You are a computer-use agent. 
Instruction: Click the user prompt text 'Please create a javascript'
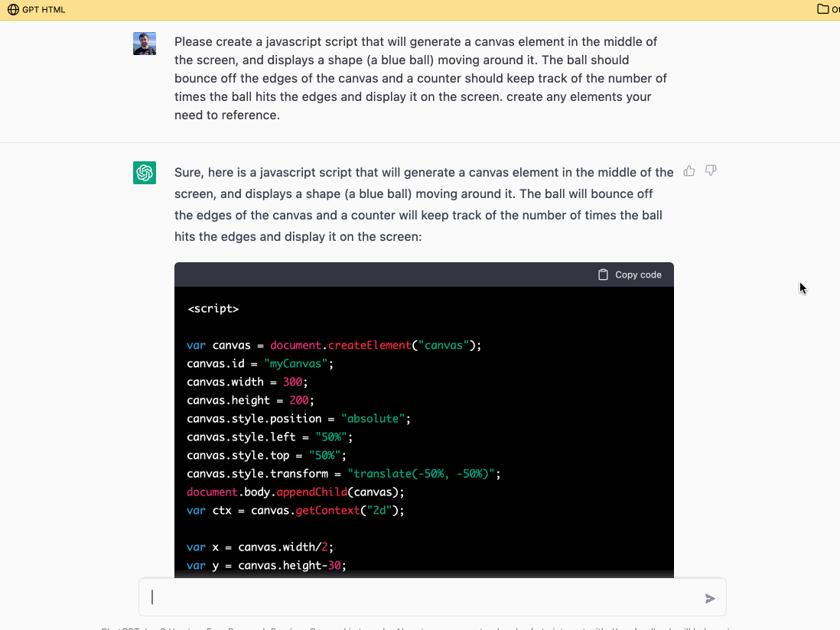pyautogui.click(x=421, y=78)
